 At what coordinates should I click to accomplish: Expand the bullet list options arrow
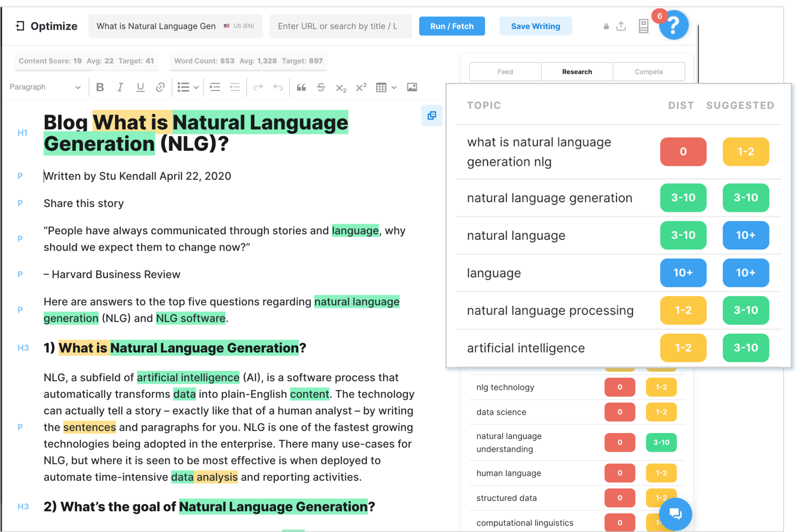tap(196, 87)
